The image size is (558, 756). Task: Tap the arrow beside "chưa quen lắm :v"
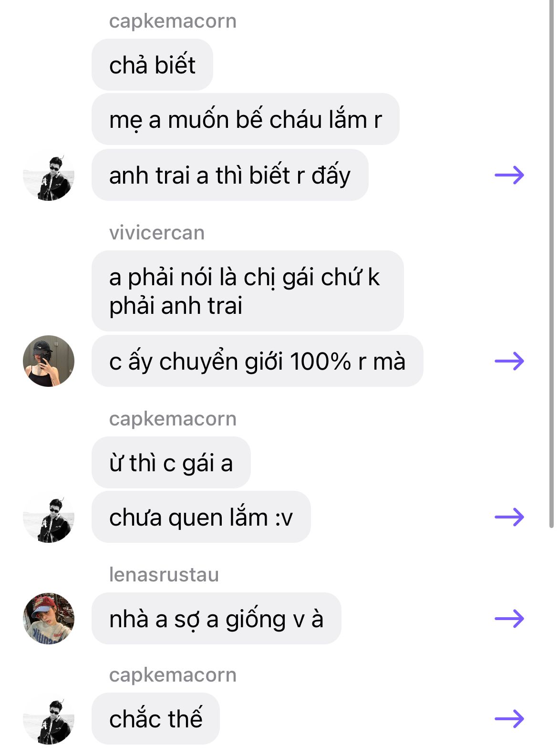click(x=509, y=517)
